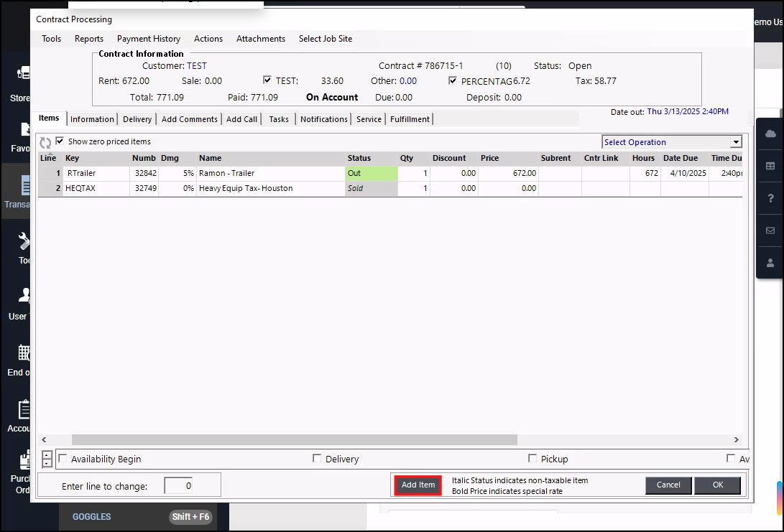Switch to the Add Comments tab
This screenshot has width=784, height=532.
[x=189, y=119]
